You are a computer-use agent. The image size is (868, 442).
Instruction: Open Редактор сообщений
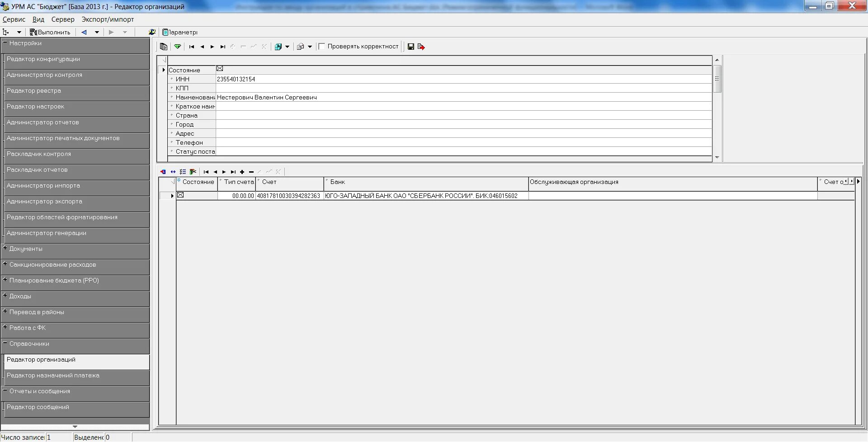[77, 409]
